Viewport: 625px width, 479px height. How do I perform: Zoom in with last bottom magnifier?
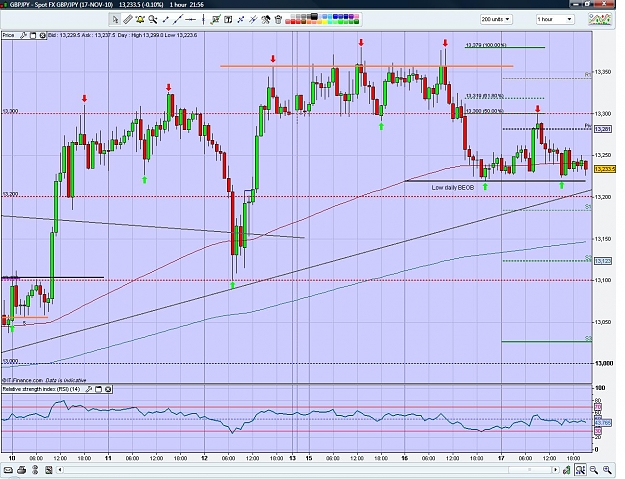coord(607,470)
